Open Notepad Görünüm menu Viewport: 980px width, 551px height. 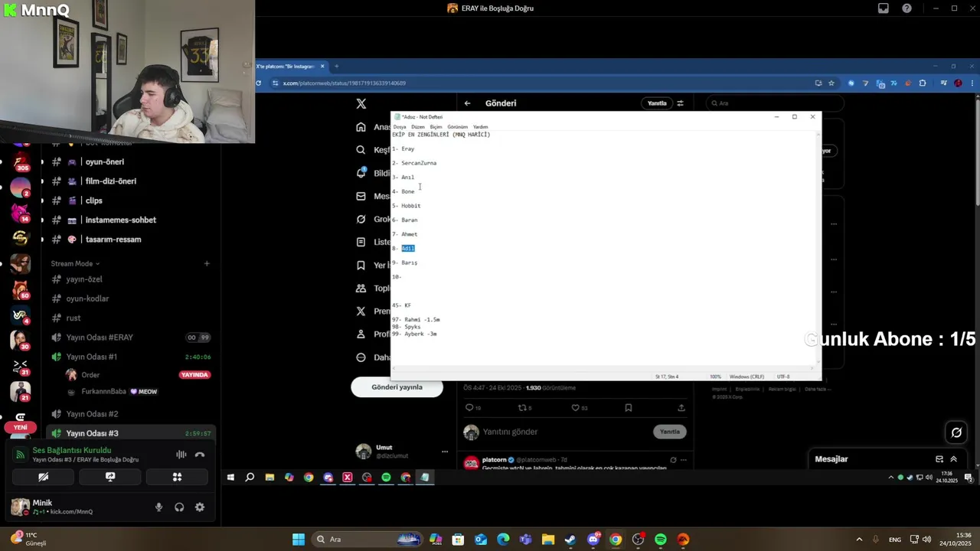pos(457,127)
